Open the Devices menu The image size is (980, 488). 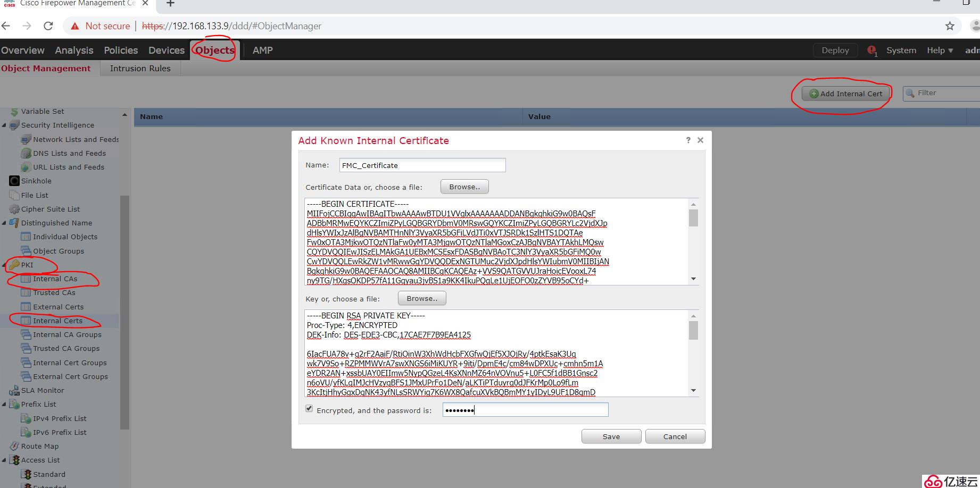click(x=167, y=51)
